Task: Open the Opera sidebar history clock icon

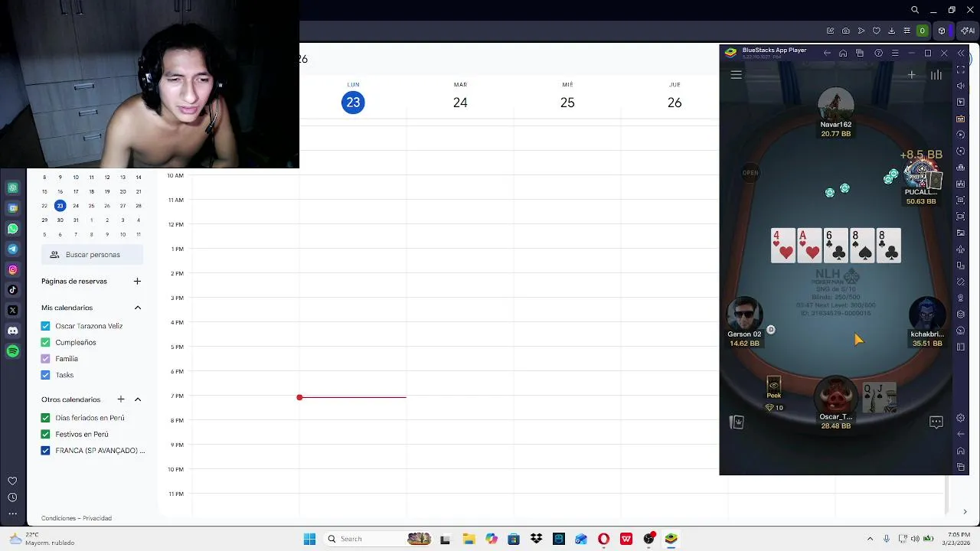Action: pos(13,497)
